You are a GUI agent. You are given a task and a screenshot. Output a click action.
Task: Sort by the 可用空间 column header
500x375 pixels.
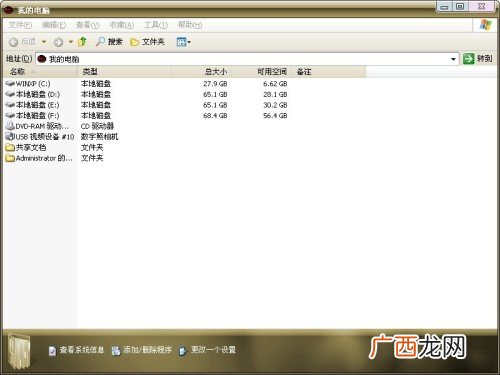click(x=262, y=72)
